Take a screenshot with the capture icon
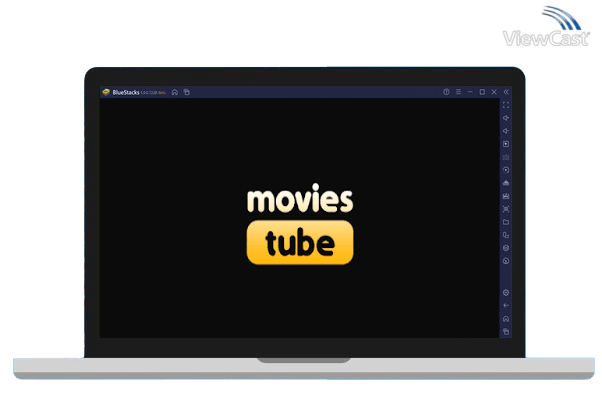602x414 pixels. click(506, 209)
